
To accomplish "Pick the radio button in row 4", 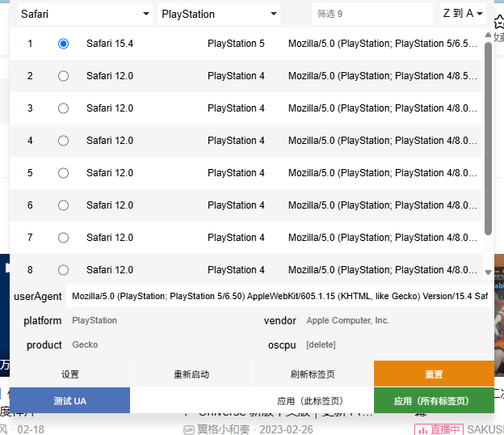I will [63, 141].
